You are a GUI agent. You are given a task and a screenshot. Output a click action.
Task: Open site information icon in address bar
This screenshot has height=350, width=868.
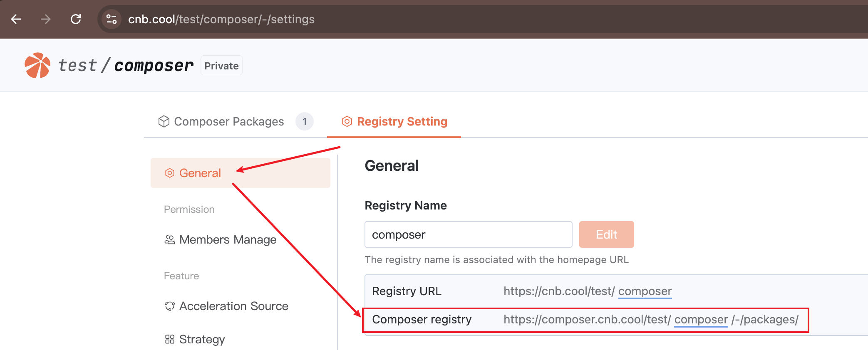[x=112, y=19]
